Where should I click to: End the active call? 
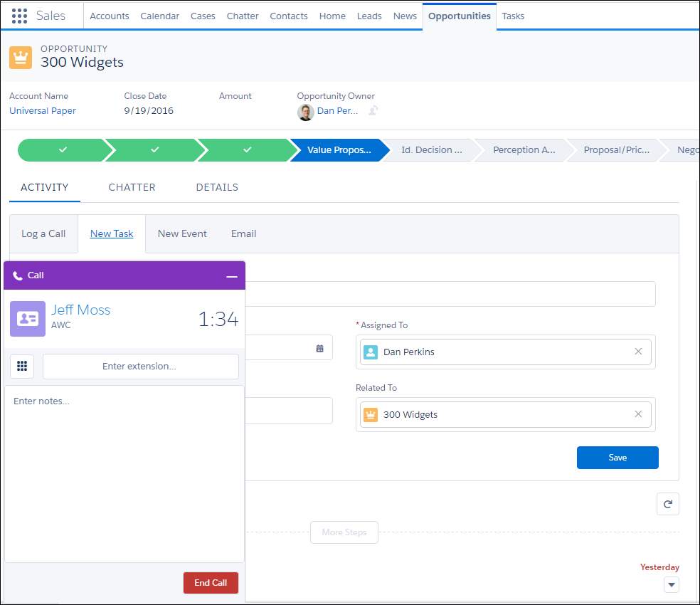pyautogui.click(x=211, y=582)
